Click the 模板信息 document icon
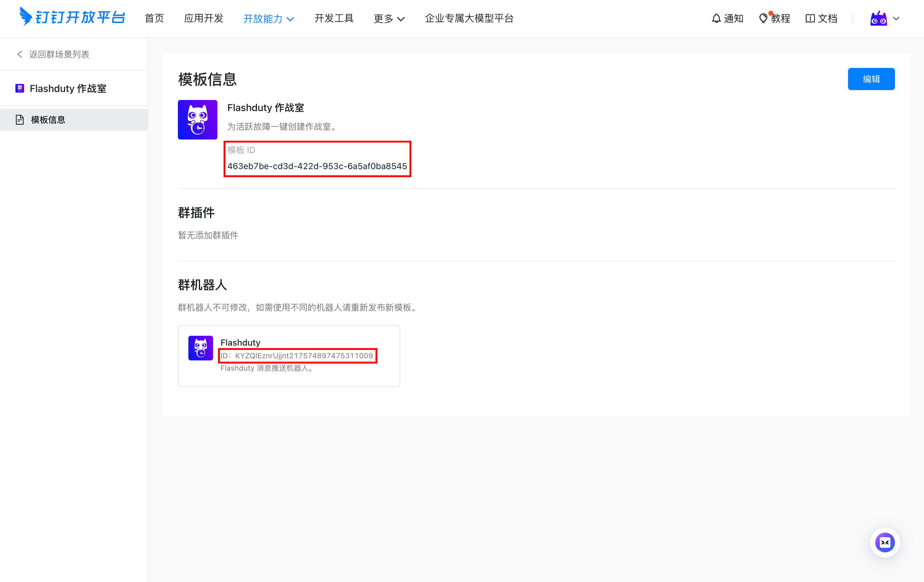924x582 pixels. [19, 120]
